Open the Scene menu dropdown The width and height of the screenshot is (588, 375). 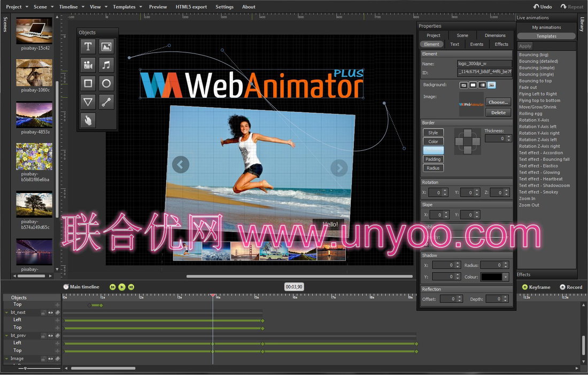(x=43, y=7)
